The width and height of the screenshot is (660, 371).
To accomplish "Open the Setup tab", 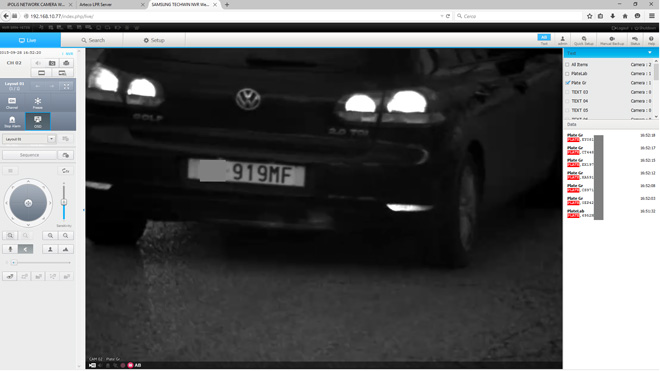I will coord(154,40).
